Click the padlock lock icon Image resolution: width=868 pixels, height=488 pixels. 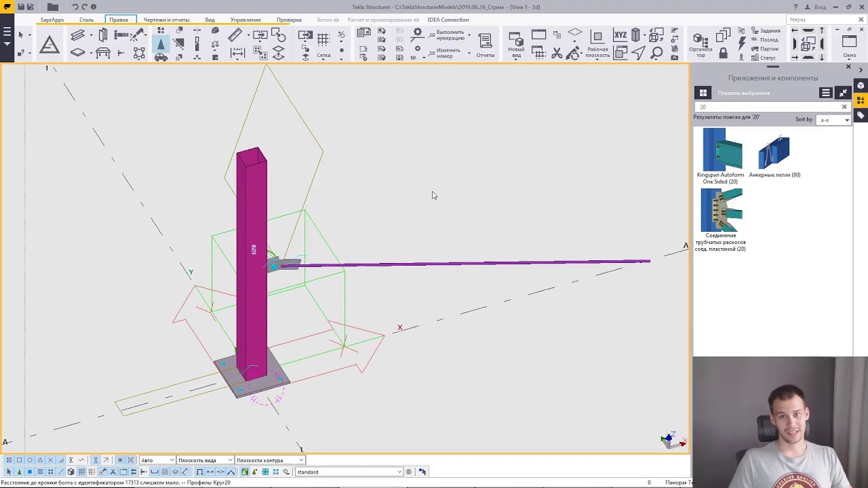[x=723, y=53]
